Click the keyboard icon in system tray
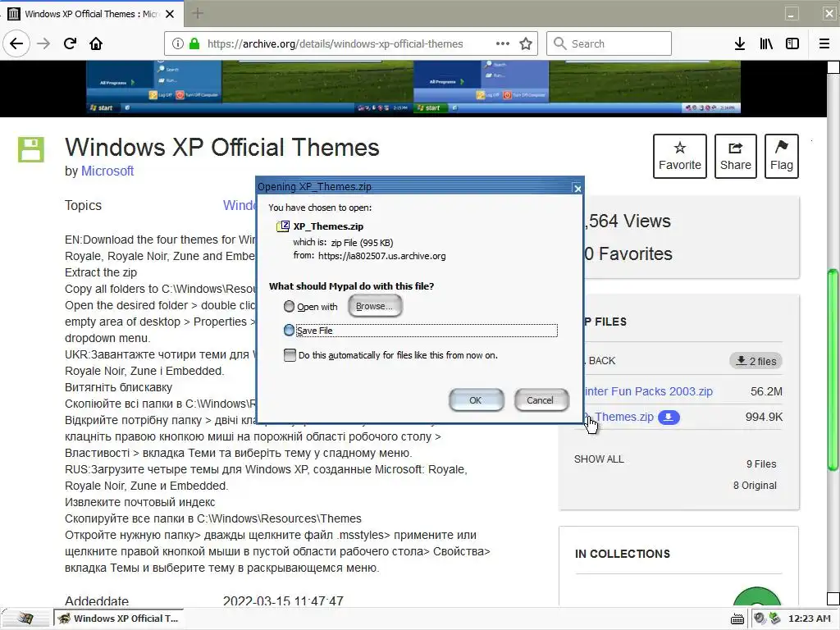 tap(737, 619)
